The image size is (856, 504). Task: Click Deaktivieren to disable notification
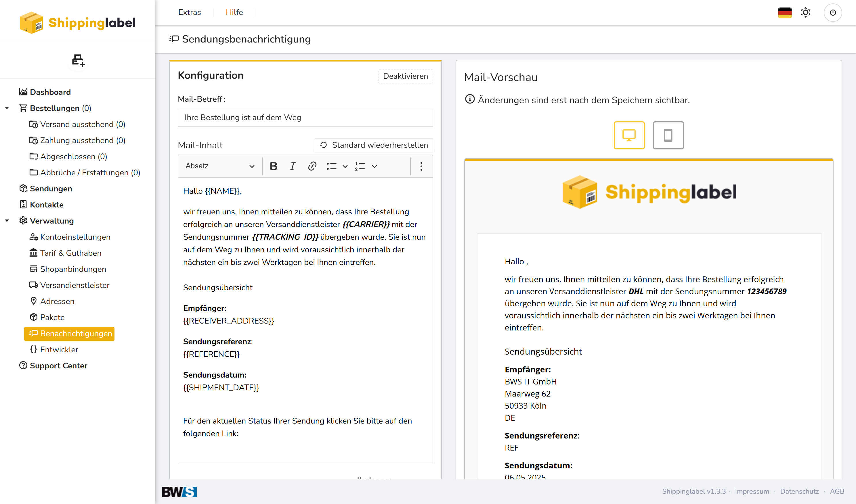pyautogui.click(x=405, y=76)
